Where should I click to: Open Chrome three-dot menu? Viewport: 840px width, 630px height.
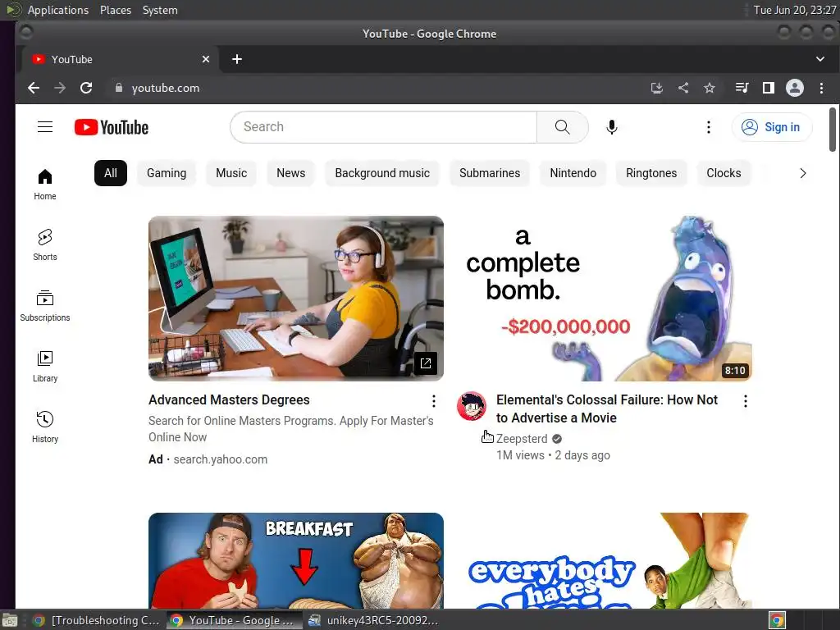(x=821, y=88)
